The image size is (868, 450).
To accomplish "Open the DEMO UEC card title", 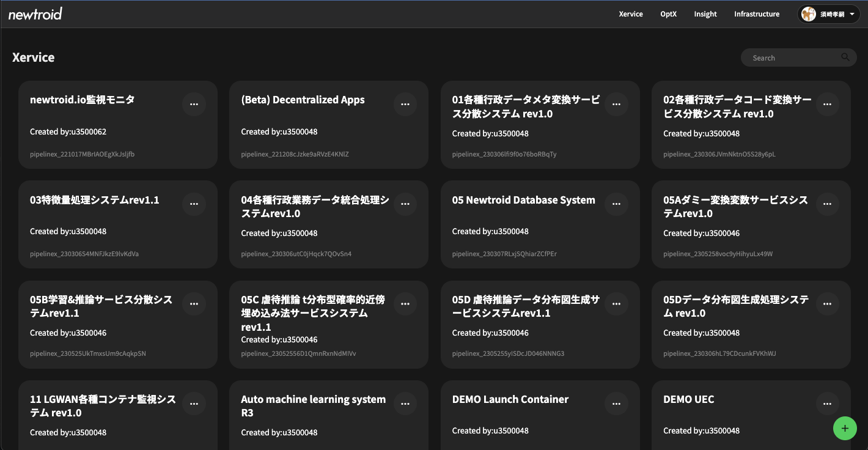I will tap(689, 399).
